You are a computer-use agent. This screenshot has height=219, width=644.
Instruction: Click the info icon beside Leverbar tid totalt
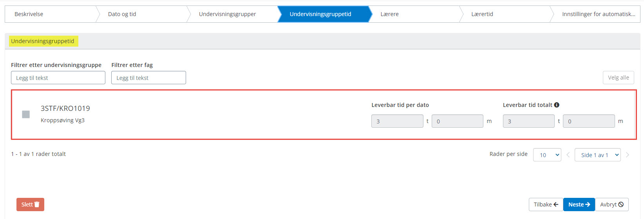tap(557, 105)
